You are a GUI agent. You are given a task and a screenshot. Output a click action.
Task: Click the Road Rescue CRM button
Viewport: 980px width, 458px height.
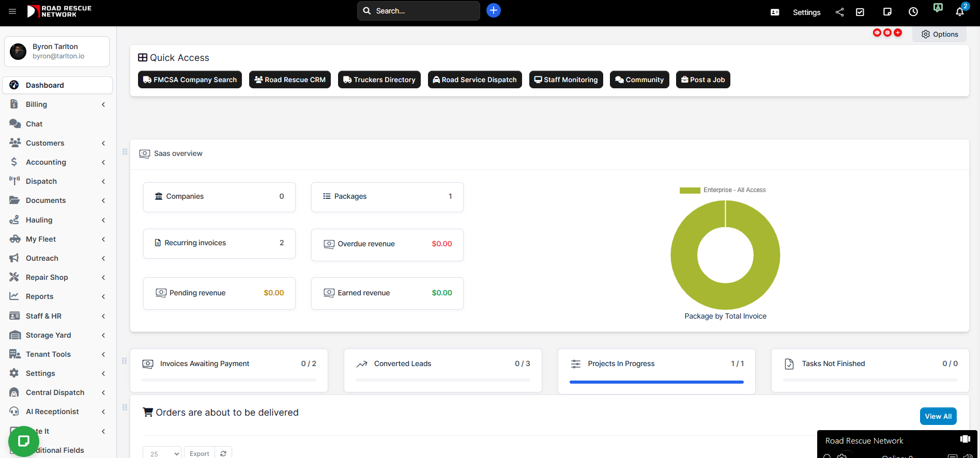click(x=290, y=80)
